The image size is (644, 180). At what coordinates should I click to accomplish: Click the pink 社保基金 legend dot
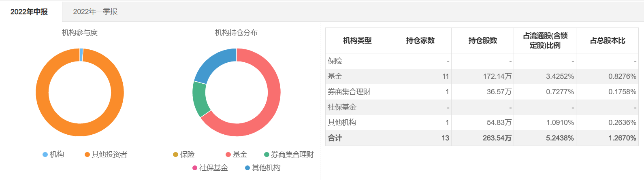click(195, 168)
